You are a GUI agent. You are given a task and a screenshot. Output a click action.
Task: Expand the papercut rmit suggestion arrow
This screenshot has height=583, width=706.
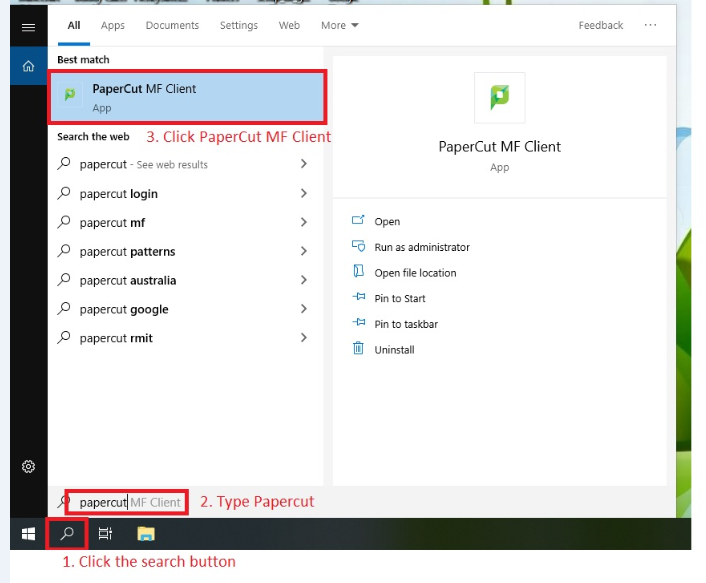coord(304,337)
